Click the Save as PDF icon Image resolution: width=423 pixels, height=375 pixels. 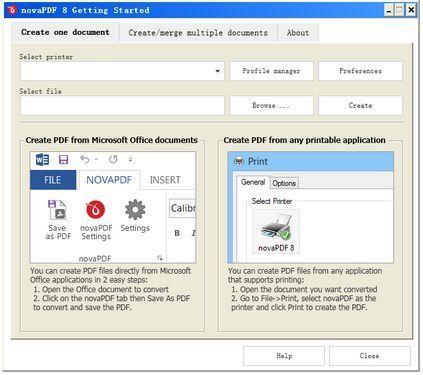(x=57, y=210)
